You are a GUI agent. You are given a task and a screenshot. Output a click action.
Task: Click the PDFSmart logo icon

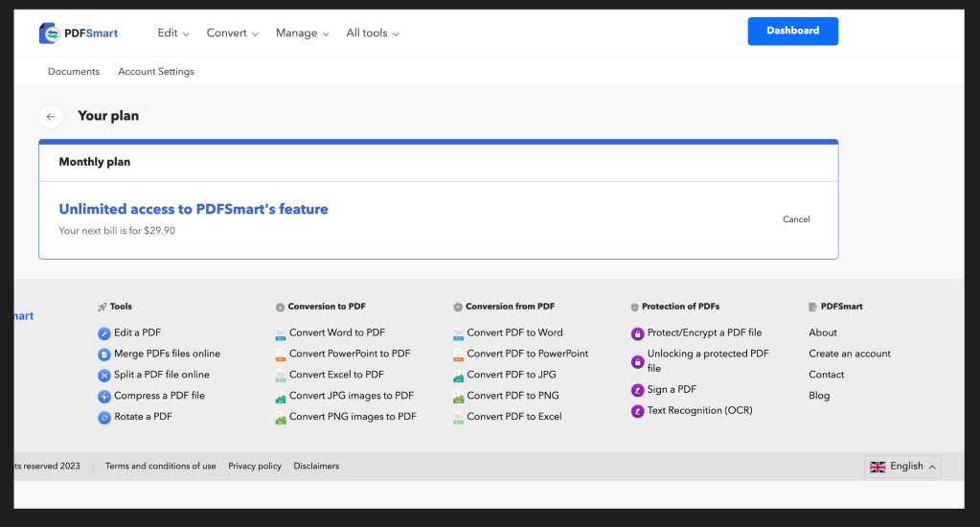[x=49, y=34]
